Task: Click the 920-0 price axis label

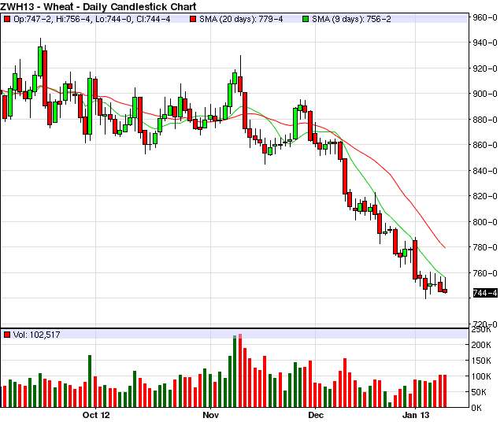Action: click(x=485, y=68)
